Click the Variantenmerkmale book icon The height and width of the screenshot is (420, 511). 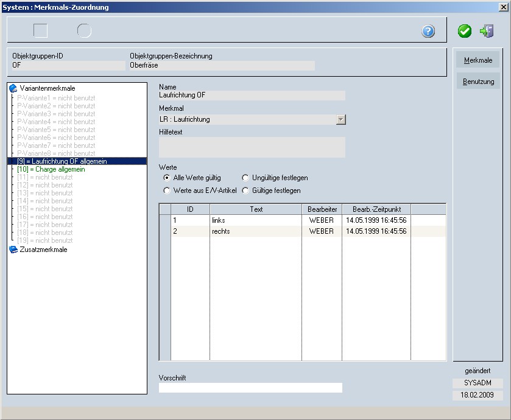tap(13, 88)
